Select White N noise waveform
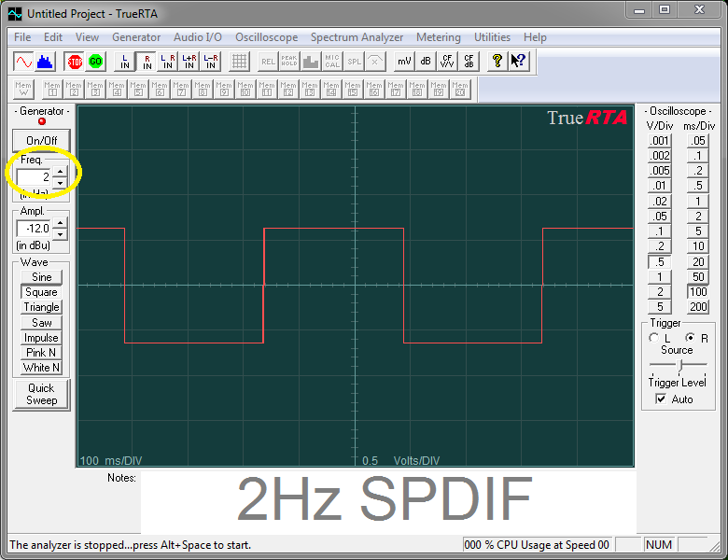Viewport: 728px width, 560px height. pyautogui.click(x=41, y=368)
